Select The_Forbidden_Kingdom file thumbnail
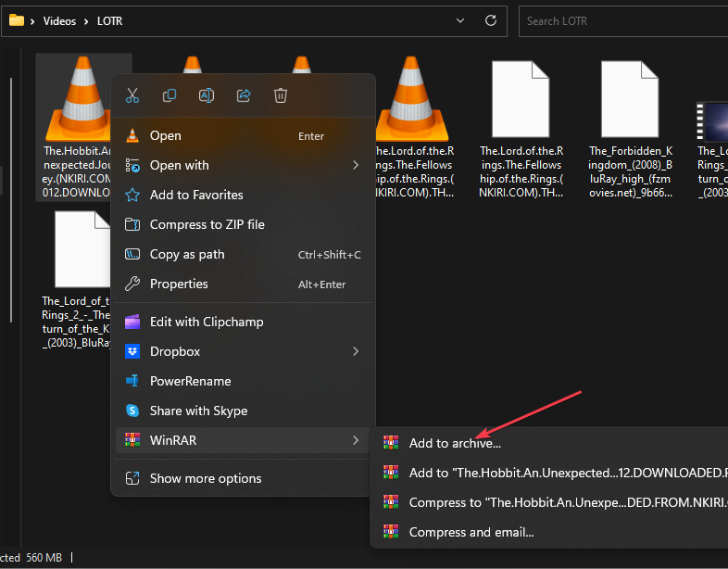The image size is (728, 569). click(630, 99)
